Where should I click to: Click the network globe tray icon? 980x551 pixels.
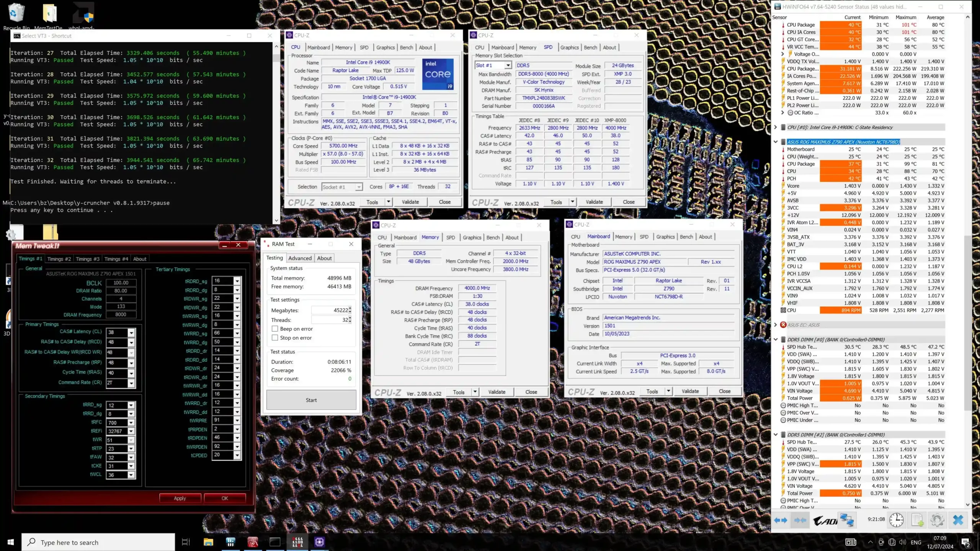892,542
